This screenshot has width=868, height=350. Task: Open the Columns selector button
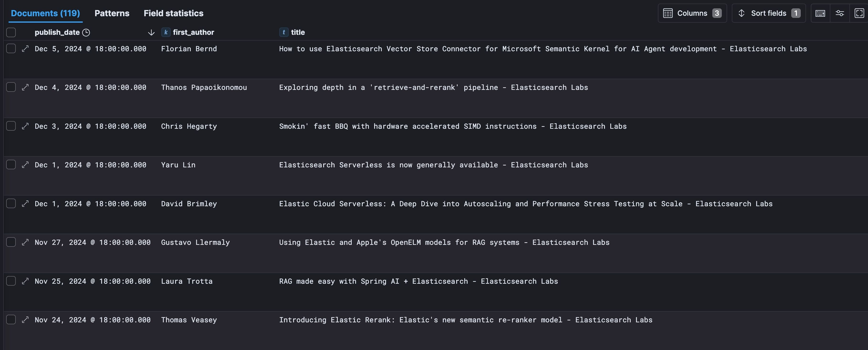[692, 13]
